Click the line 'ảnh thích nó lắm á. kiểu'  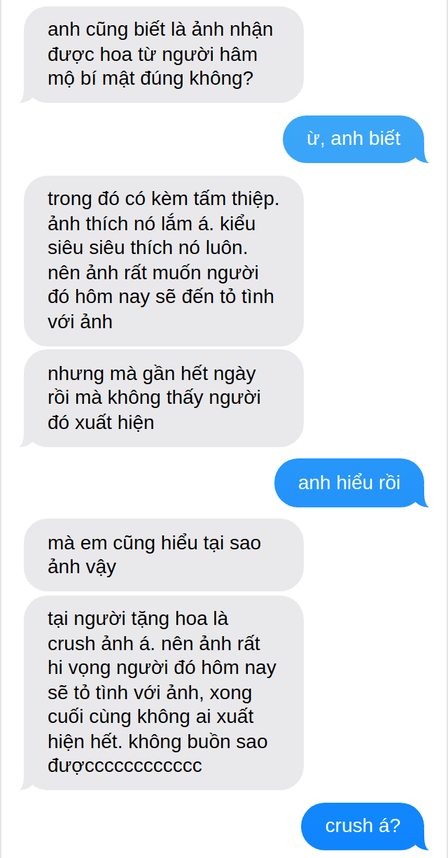pyautogui.click(x=152, y=224)
